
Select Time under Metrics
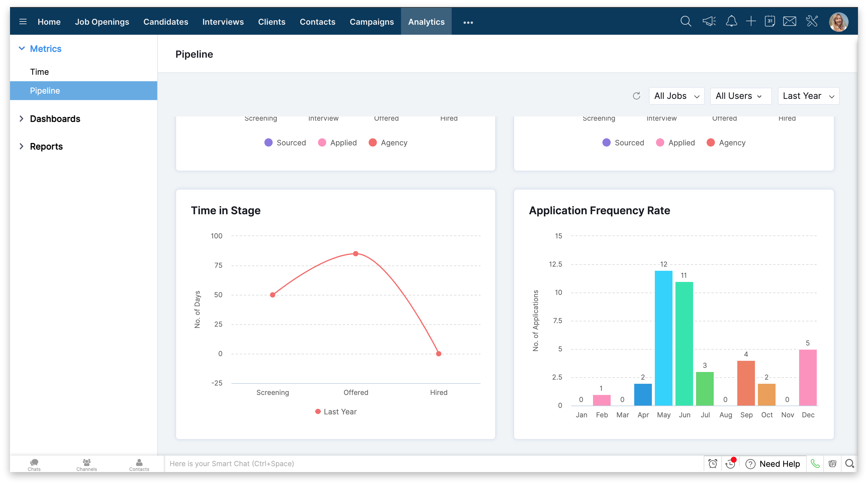[x=39, y=72]
